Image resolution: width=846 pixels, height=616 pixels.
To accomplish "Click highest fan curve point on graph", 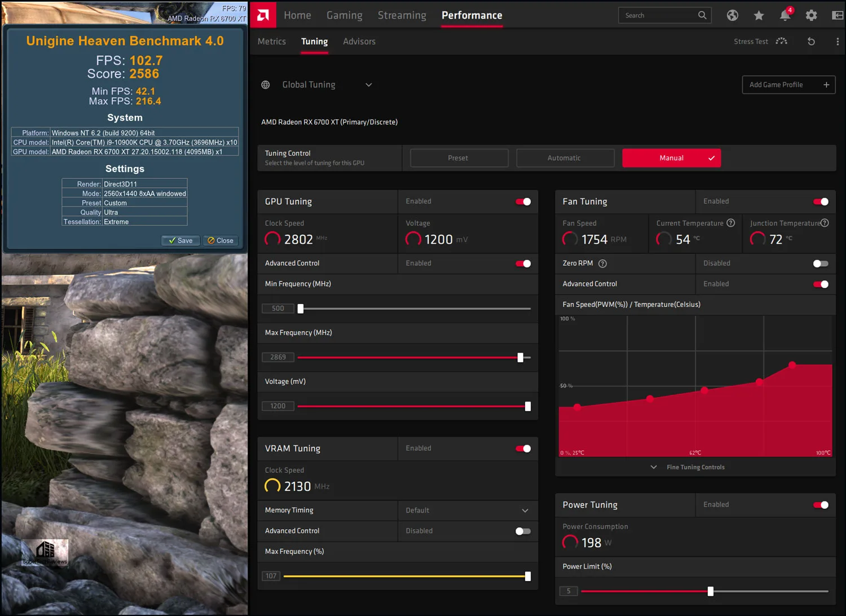I will pyautogui.click(x=792, y=365).
